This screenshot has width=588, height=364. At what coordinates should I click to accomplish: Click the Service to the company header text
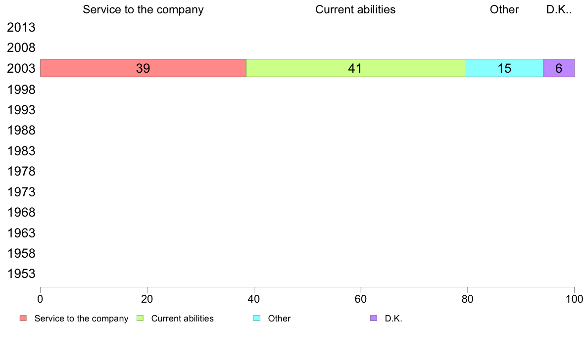click(x=143, y=10)
